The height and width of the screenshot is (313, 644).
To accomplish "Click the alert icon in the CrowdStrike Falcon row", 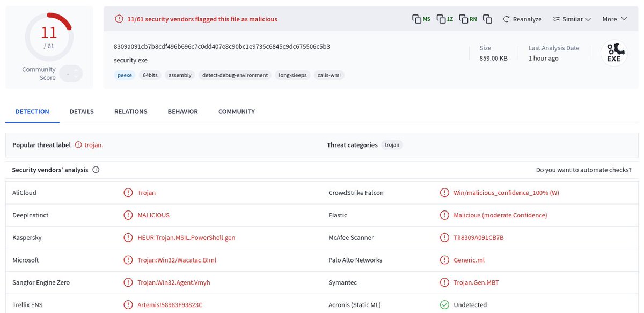I will [x=444, y=192].
